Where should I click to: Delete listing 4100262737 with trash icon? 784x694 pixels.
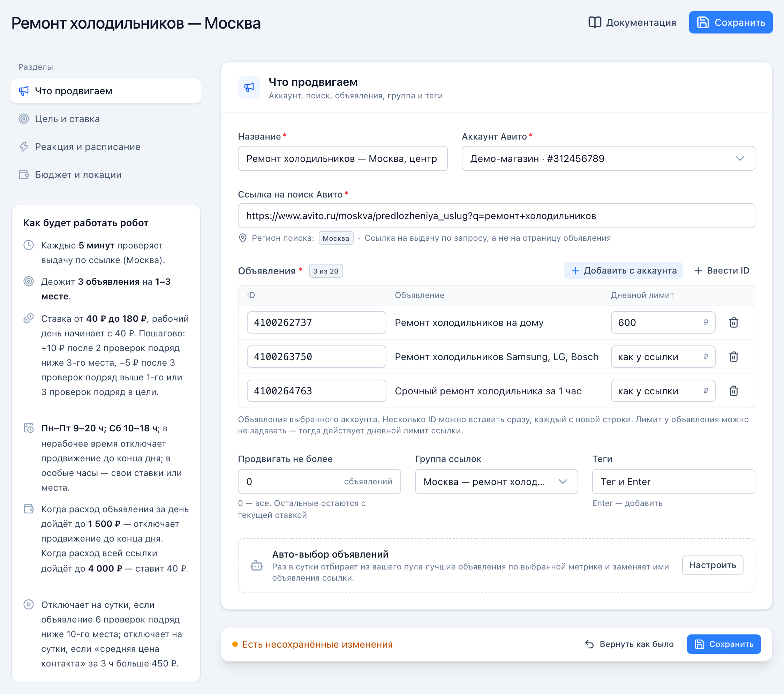click(x=733, y=322)
